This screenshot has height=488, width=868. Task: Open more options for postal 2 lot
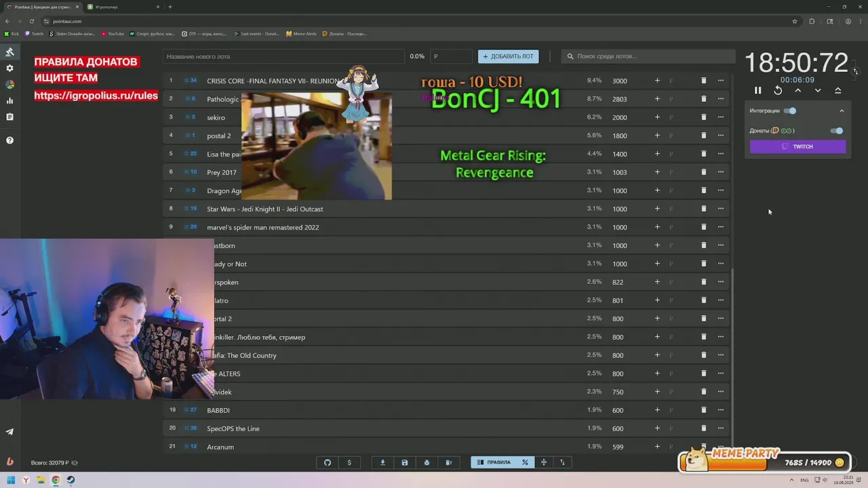721,136
